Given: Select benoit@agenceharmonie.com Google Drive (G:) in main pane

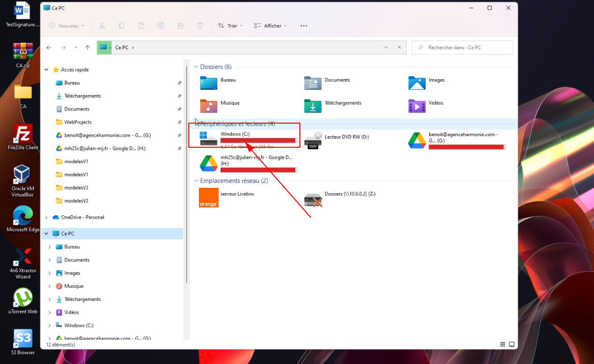Looking at the screenshot, I should coord(457,140).
